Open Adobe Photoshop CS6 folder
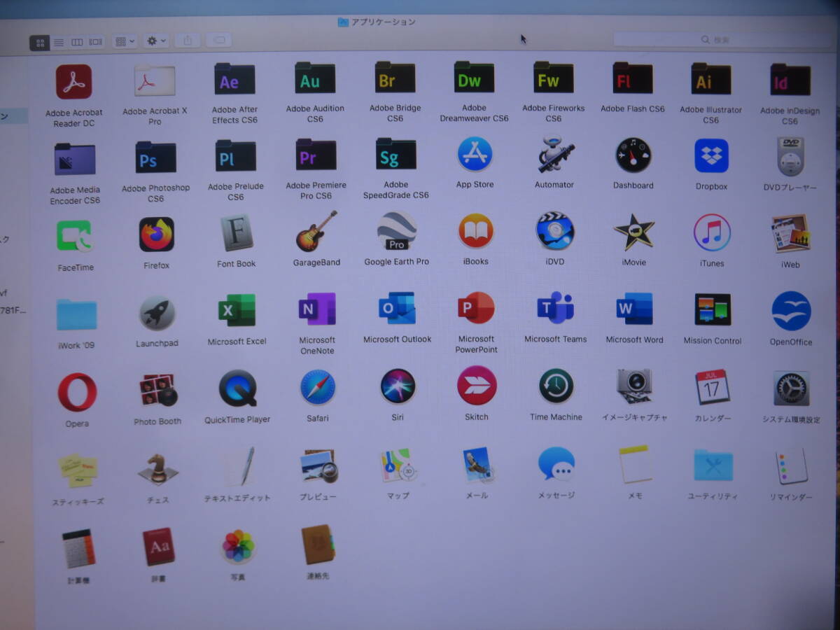The image size is (840, 630). (x=155, y=158)
